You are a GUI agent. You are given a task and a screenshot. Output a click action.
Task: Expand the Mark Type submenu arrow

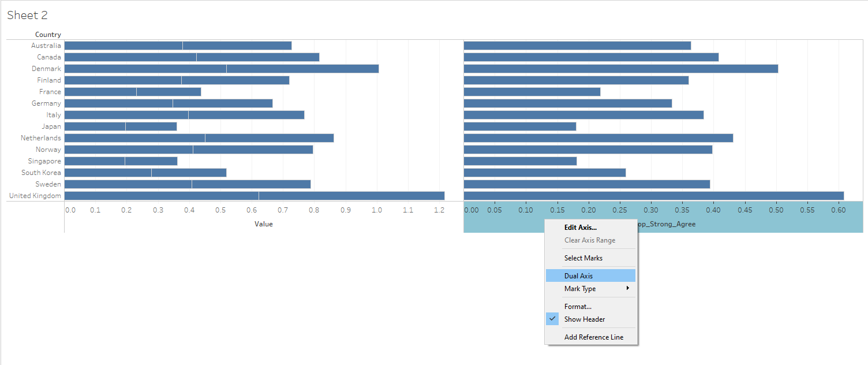627,288
